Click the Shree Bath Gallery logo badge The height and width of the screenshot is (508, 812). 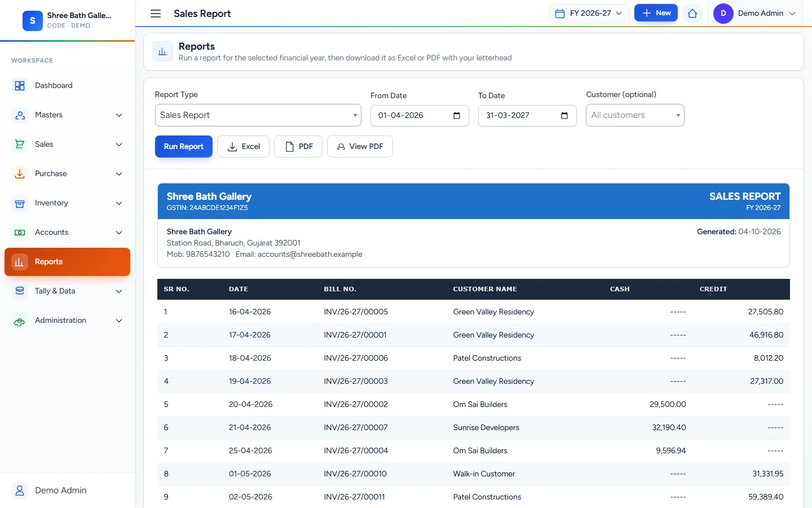(33, 20)
